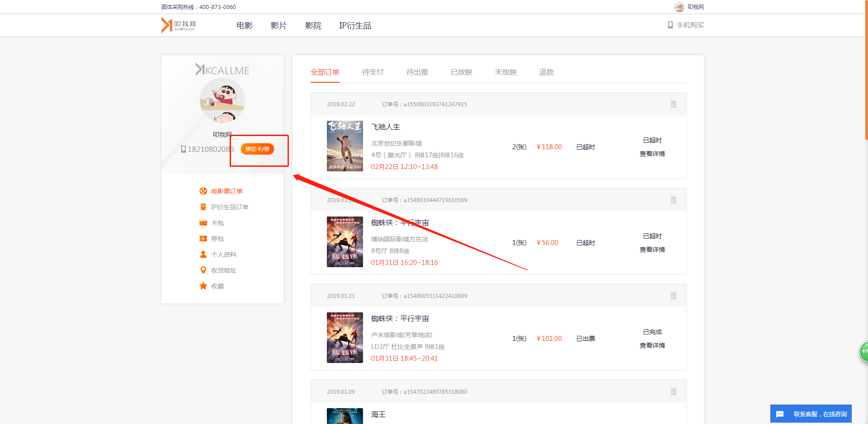The height and width of the screenshot is (424, 868).
Task: Click the Crayon Shin-chan profile avatar
Action: point(222,100)
